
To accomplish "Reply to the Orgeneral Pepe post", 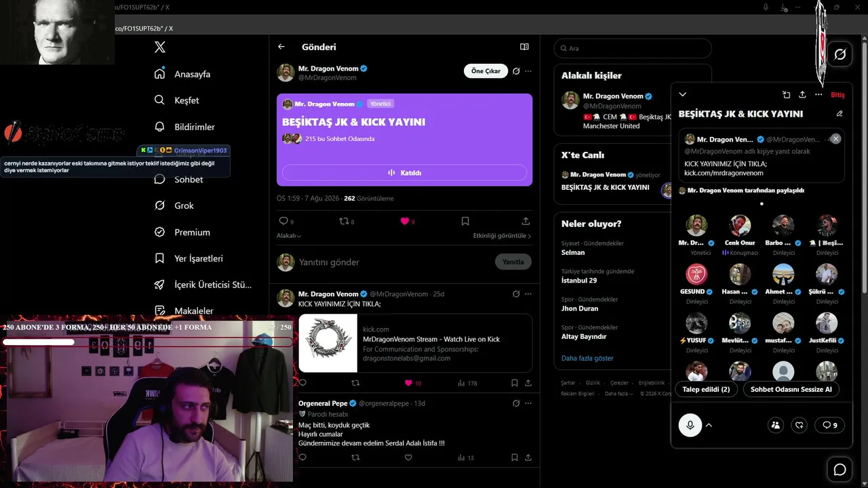I will coord(302,457).
